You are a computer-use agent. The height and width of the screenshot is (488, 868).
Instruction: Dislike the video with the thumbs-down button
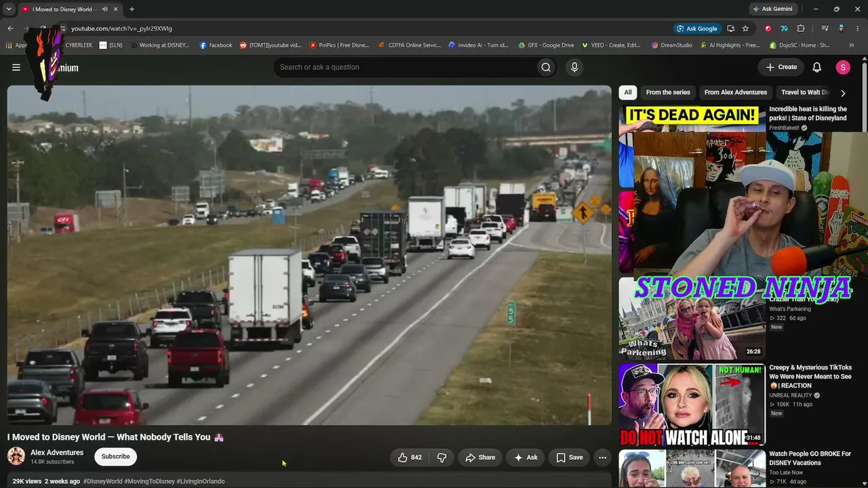click(441, 457)
